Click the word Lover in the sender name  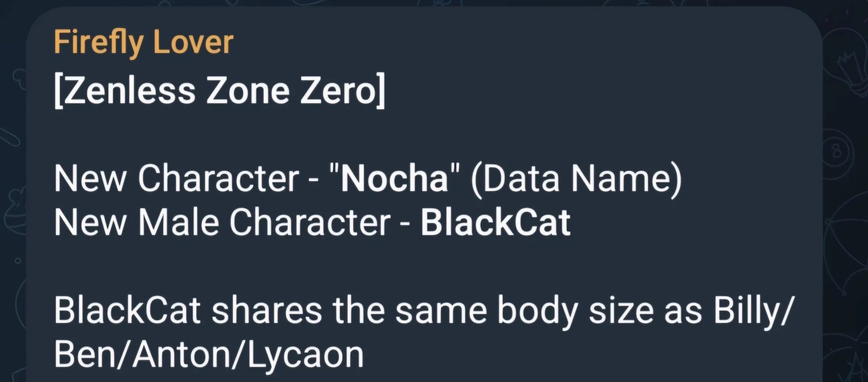click(193, 42)
